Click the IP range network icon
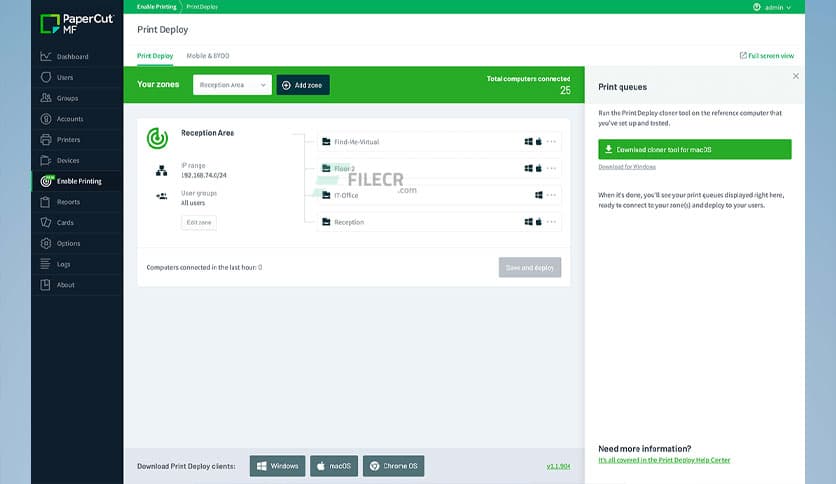Viewport: 836px width, 484px height. coord(162,171)
